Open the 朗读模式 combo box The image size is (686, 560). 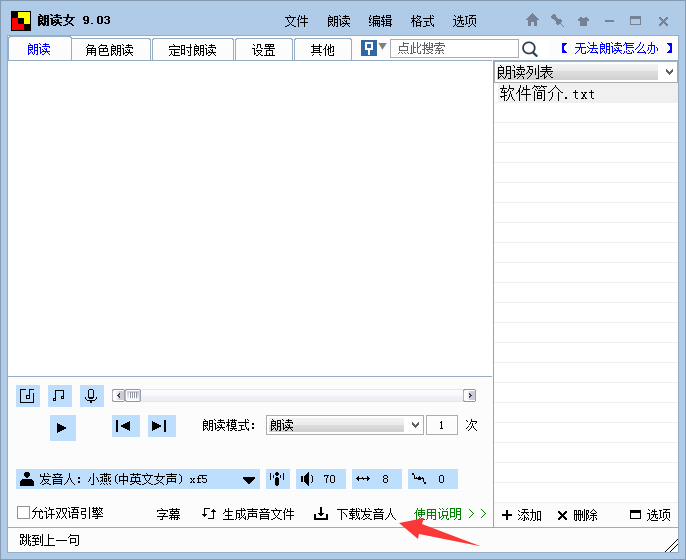click(344, 425)
